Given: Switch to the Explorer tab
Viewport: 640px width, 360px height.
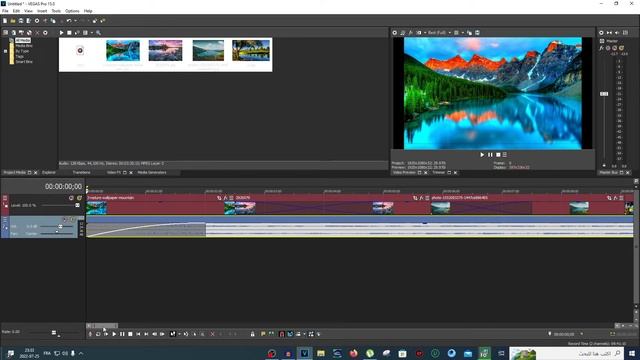Looking at the screenshot, I should click(49, 173).
